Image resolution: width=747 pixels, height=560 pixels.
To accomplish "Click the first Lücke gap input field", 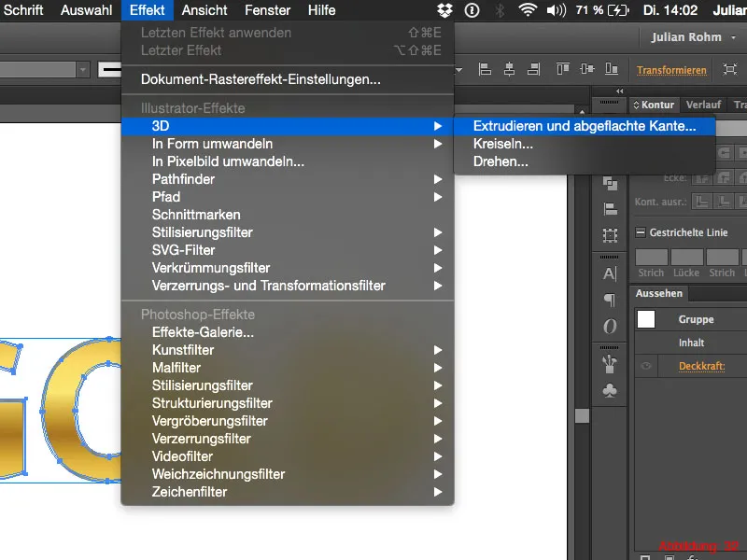I will (686, 257).
